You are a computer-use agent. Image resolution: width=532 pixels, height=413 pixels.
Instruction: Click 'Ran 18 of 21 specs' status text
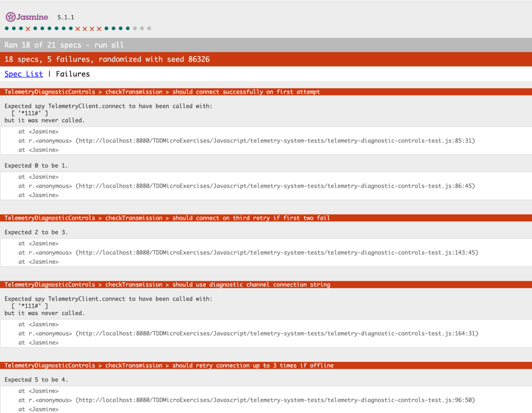coord(43,45)
